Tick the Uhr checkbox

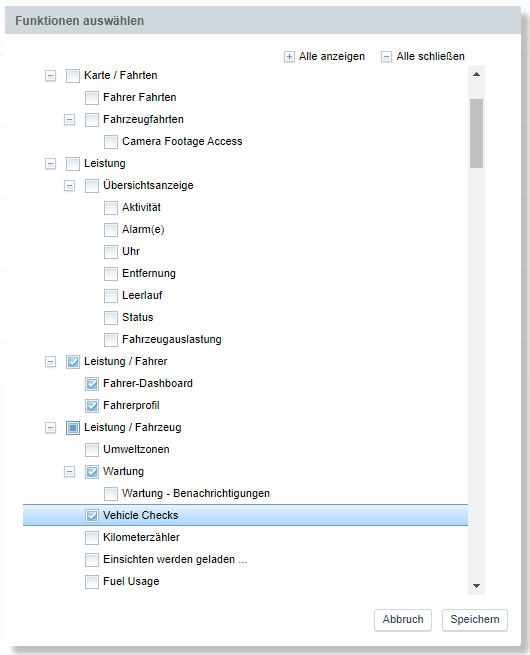tap(111, 252)
